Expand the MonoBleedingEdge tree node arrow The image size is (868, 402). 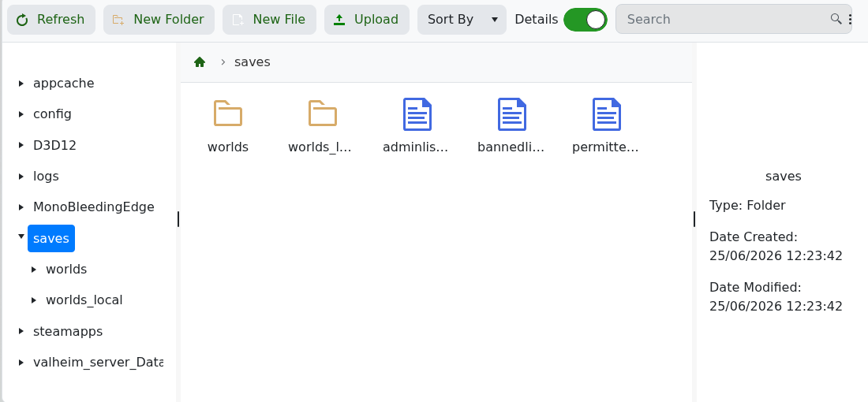point(21,207)
